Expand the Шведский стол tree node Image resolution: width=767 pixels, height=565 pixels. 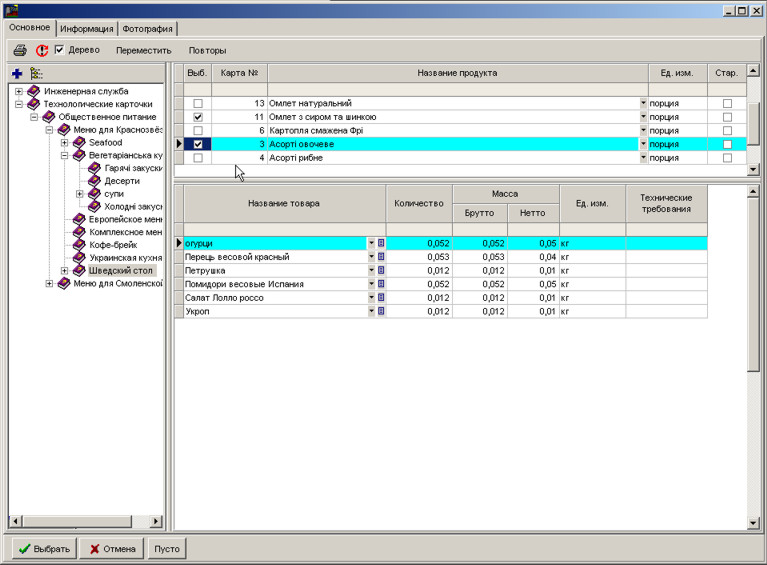65,270
